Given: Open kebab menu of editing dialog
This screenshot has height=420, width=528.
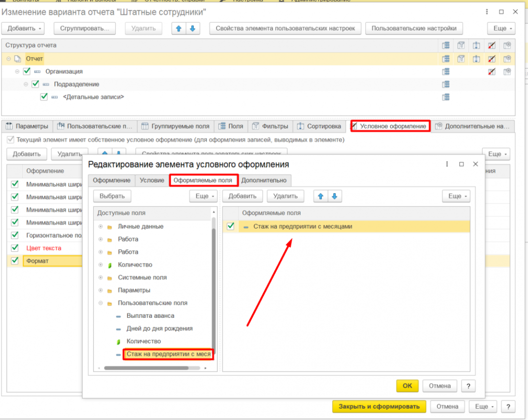Looking at the screenshot, I should tap(447, 164).
